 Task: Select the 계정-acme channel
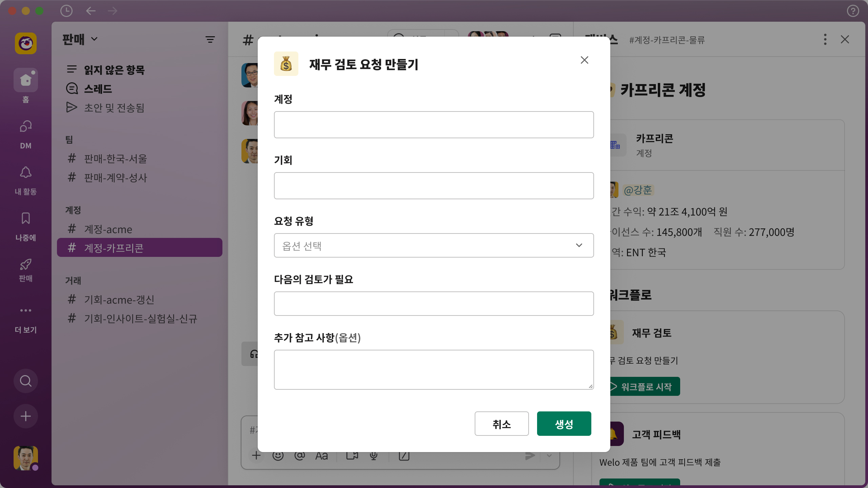tap(108, 229)
